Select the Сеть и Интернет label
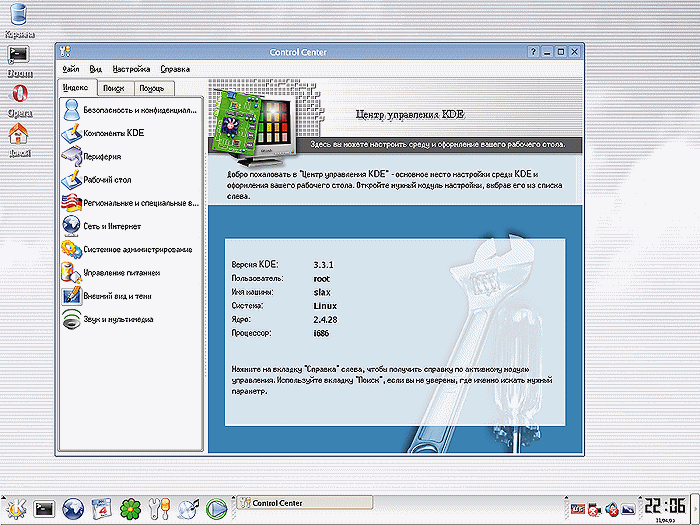This screenshot has width=700, height=525. pos(112,226)
